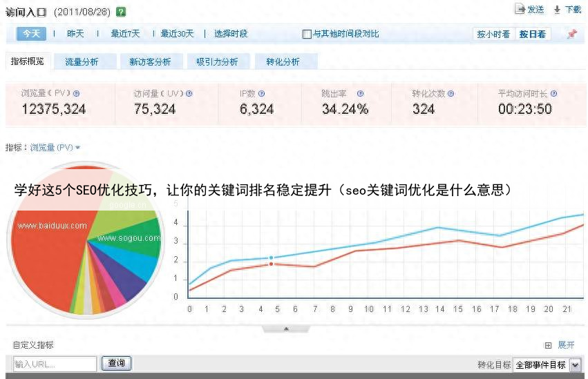Image resolution: width=588 pixels, height=379 pixels.
Task: Switch view to 按小时看
Action: (493, 34)
